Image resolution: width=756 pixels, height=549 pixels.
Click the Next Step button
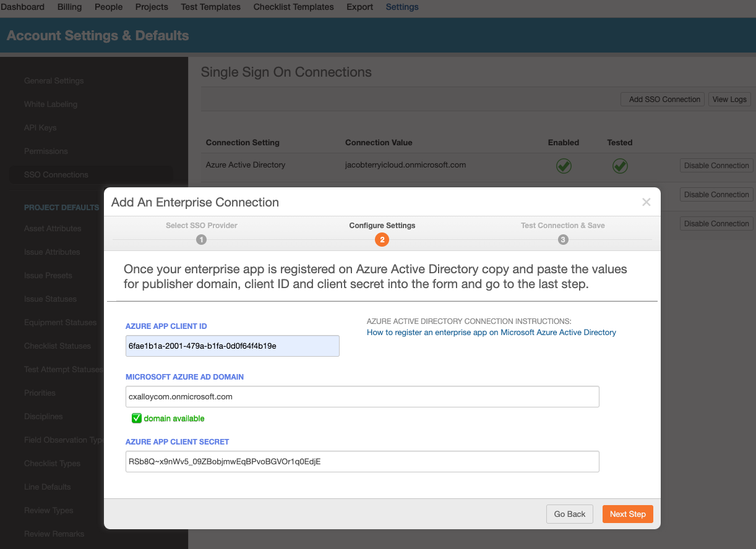[x=627, y=514]
